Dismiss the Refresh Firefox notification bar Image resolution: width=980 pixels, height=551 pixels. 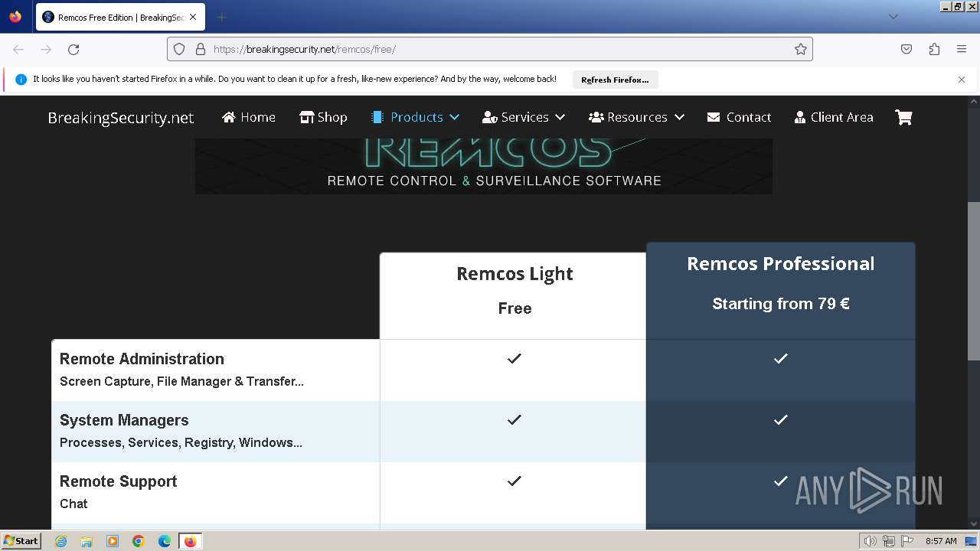962,79
